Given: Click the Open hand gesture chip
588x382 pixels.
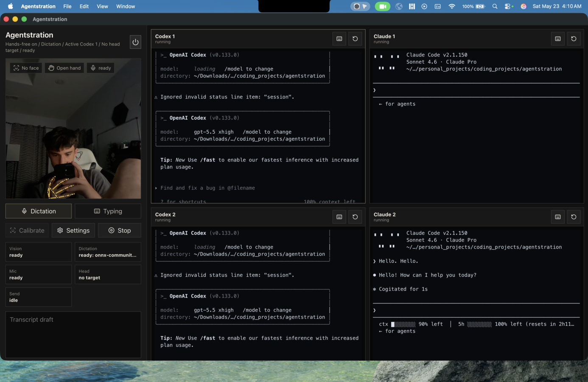Looking at the screenshot, I should point(64,68).
